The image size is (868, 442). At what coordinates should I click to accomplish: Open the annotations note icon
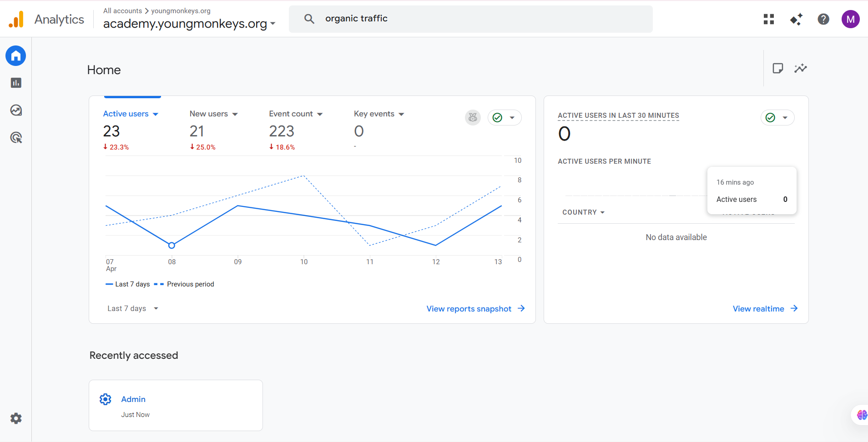(x=777, y=68)
